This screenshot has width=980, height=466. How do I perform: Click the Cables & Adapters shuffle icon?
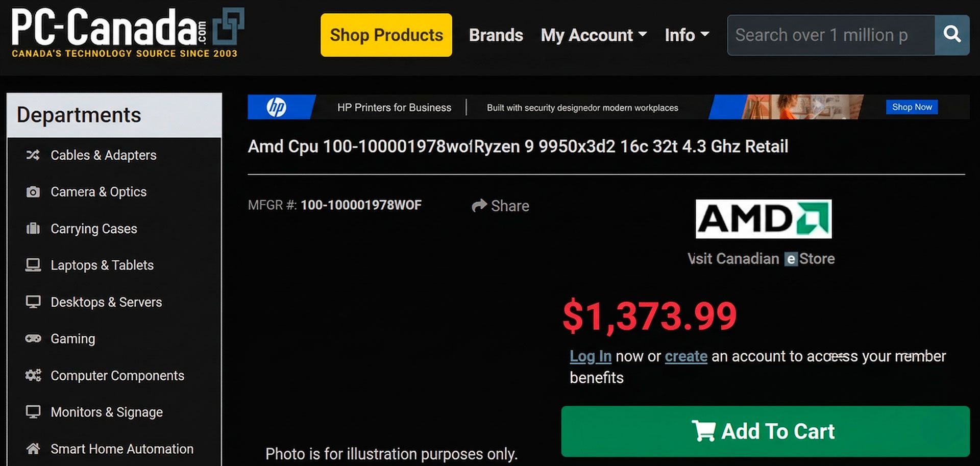33,155
